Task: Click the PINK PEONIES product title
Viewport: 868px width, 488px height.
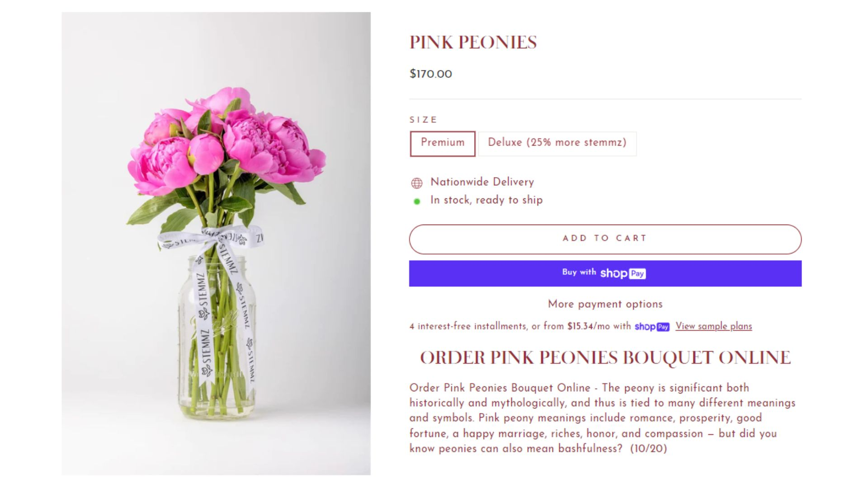Action: tap(473, 42)
